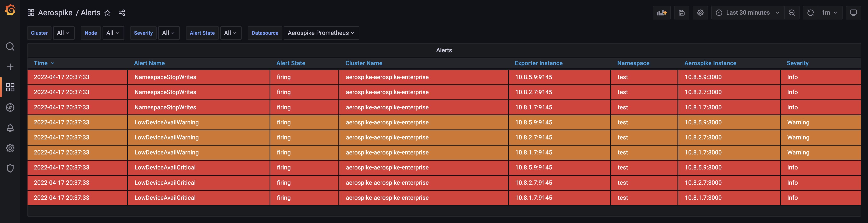
Task: Open the Explore compass icon
Action: [10, 108]
